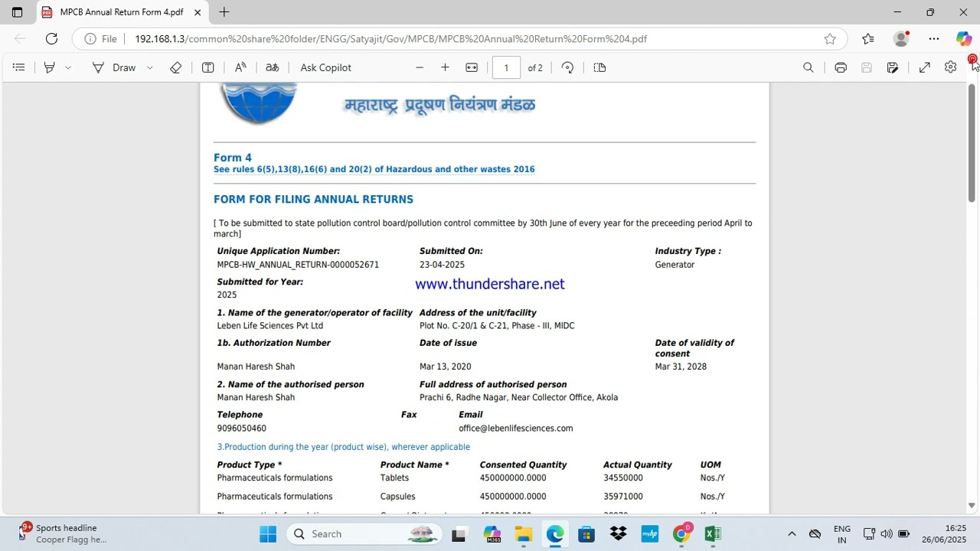980x551 pixels.
Task: Click the Save as icon
Action: point(893,67)
